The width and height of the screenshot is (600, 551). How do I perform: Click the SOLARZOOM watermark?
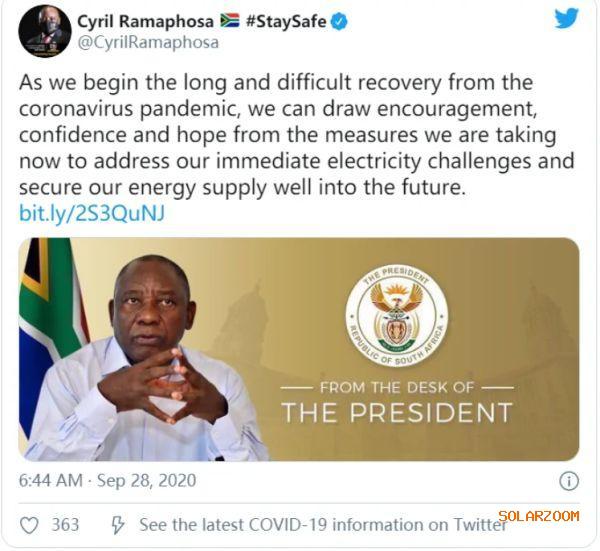click(538, 516)
